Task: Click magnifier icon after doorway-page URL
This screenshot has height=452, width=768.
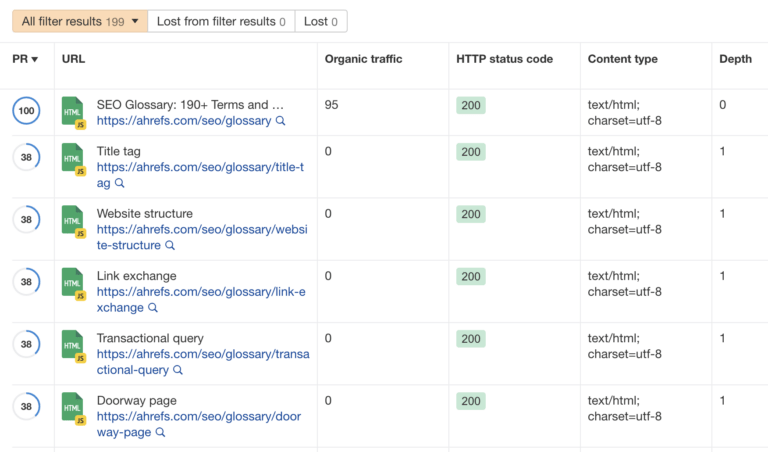Action: pos(160,433)
